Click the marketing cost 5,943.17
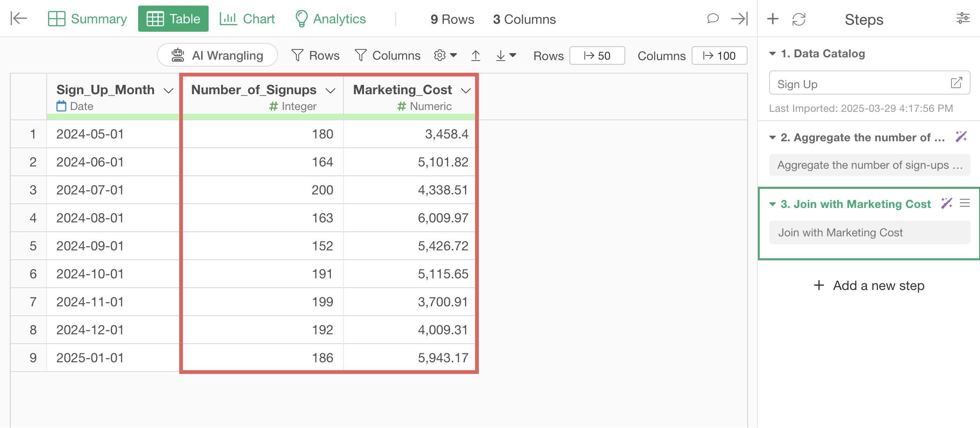This screenshot has height=428, width=980. pyautogui.click(x=443, y=358)
